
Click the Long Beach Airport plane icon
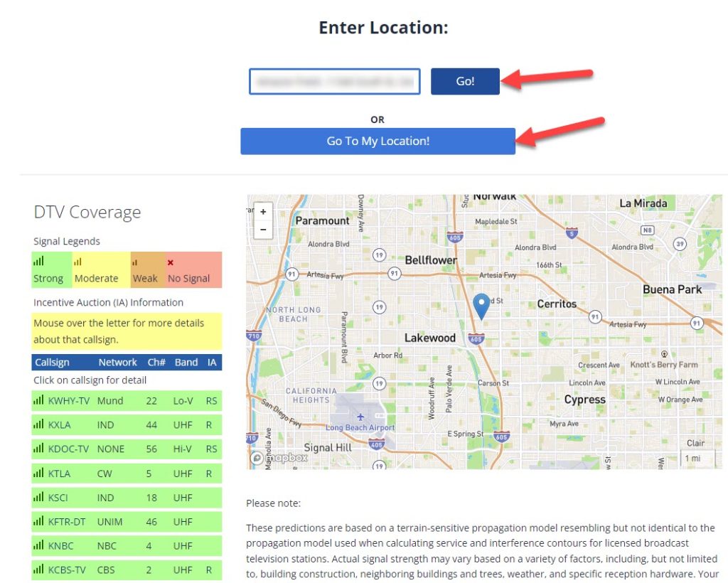(360, 417)
